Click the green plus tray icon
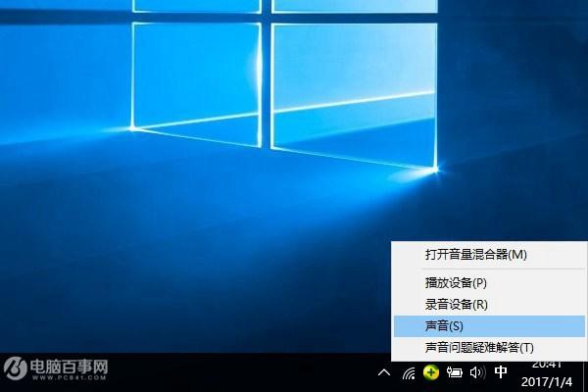 pyautogui.click(x=431, y=372)
